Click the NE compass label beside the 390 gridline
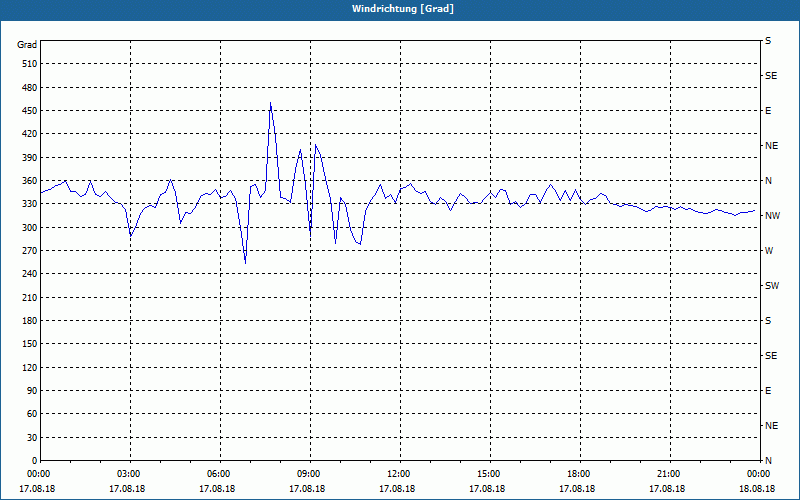Screen dimensions: 800x500 point(772,146)
